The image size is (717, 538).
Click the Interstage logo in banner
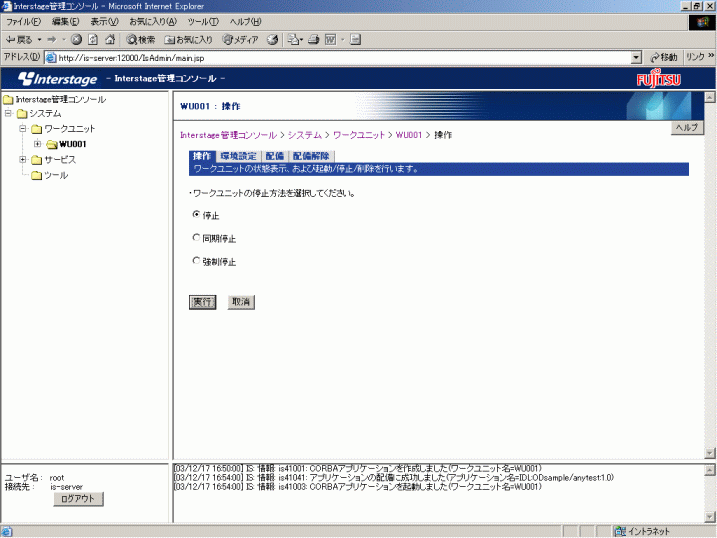point(58,79)
